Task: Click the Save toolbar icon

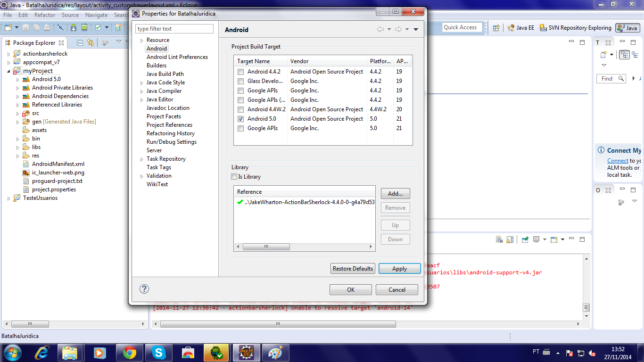Action: click(x=25, y=28)
